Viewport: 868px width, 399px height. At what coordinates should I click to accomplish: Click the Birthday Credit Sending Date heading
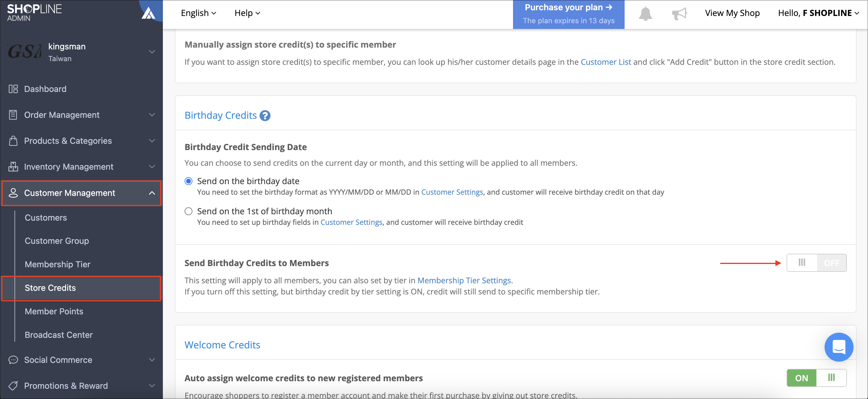click(x=246, y=147)
